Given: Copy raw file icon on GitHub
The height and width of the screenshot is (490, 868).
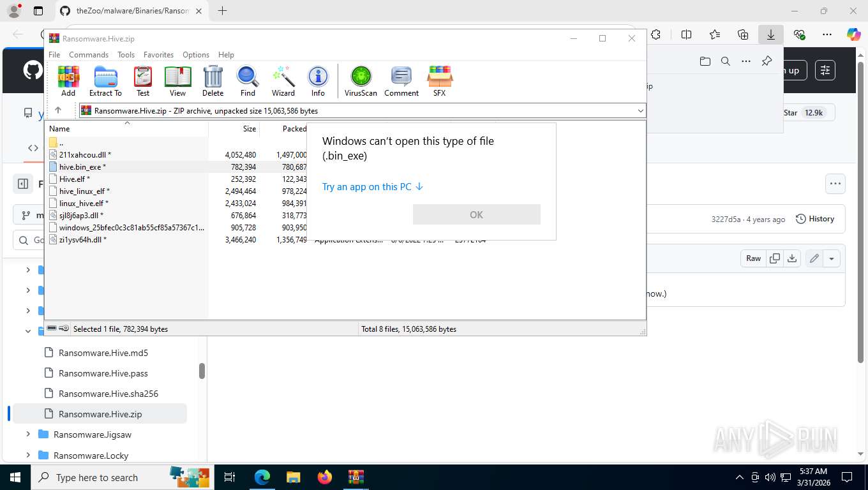Looking at the screenshot, I should tap(775, 258).
